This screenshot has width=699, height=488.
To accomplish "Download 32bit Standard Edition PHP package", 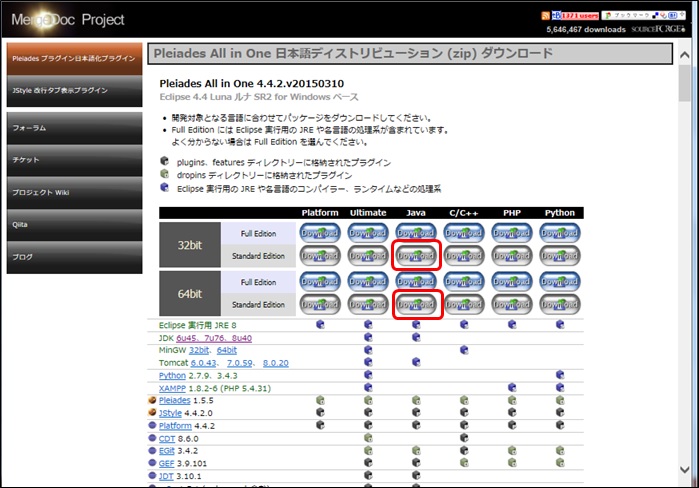I will point(512,256).
